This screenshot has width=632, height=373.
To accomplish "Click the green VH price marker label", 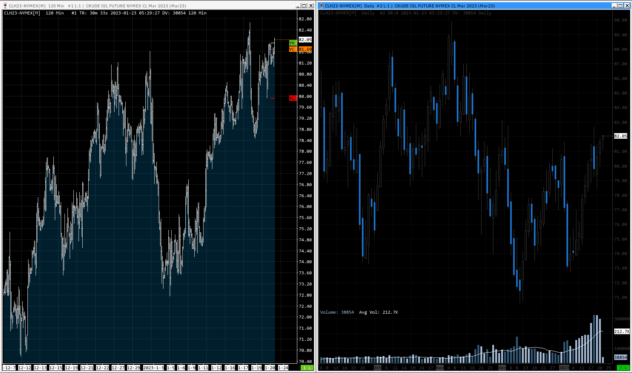I will pyautogui.click(x=293, y=43).
